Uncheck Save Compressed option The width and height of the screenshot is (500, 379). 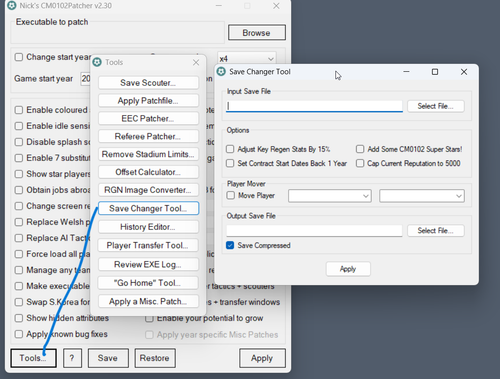coord(230,245)
